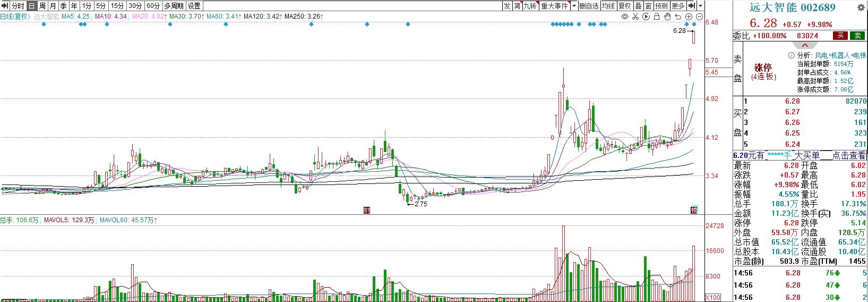
Task: Open the 预测 forecast tool
Action: point(661,6)
